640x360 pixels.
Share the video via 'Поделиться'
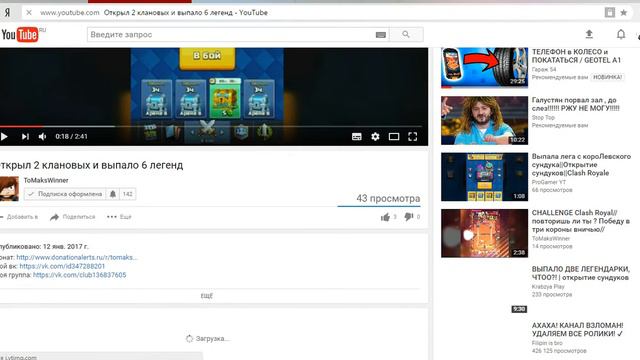[x=73, y=217]
